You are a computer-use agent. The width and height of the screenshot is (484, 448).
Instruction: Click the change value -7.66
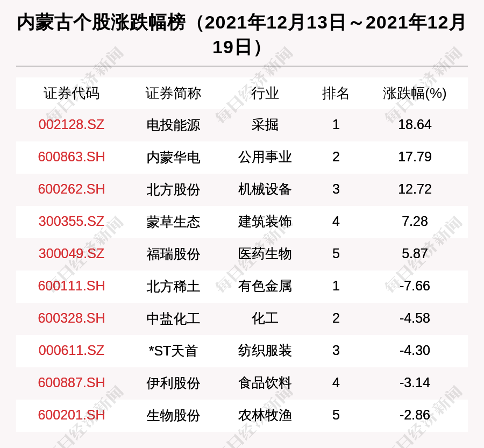coord(415,286)
